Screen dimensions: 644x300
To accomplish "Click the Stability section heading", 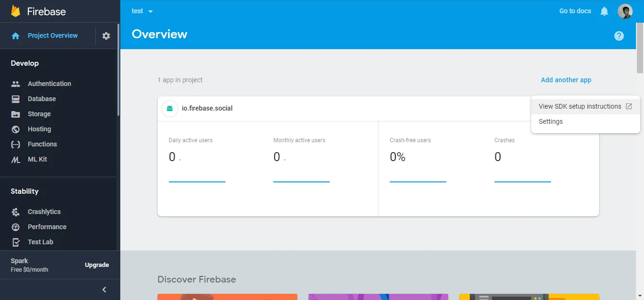I will [25, 191].
